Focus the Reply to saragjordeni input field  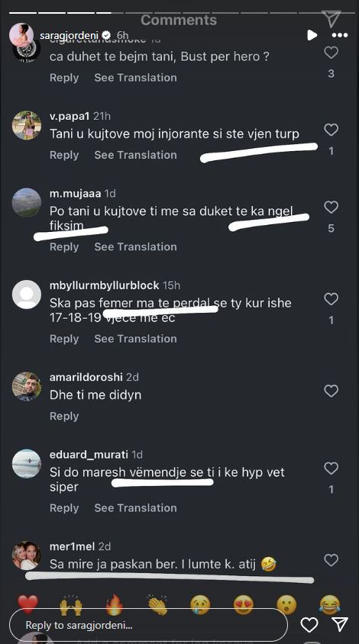point(148,625)
